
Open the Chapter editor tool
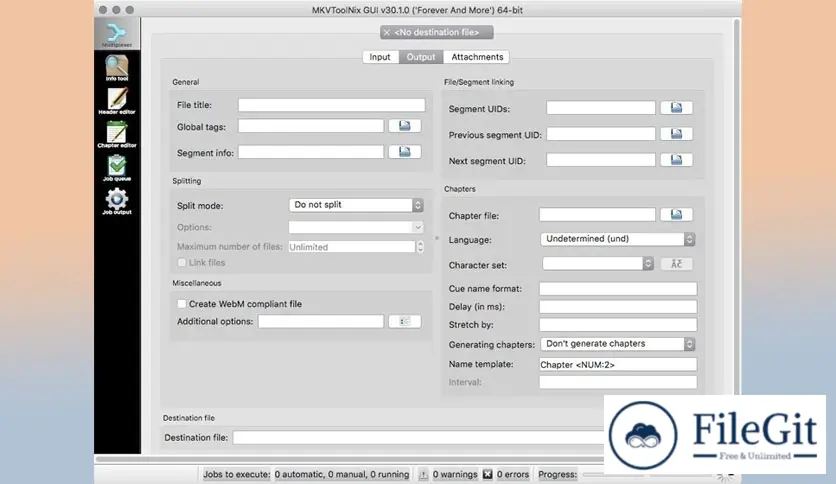(x=117, y=134)
